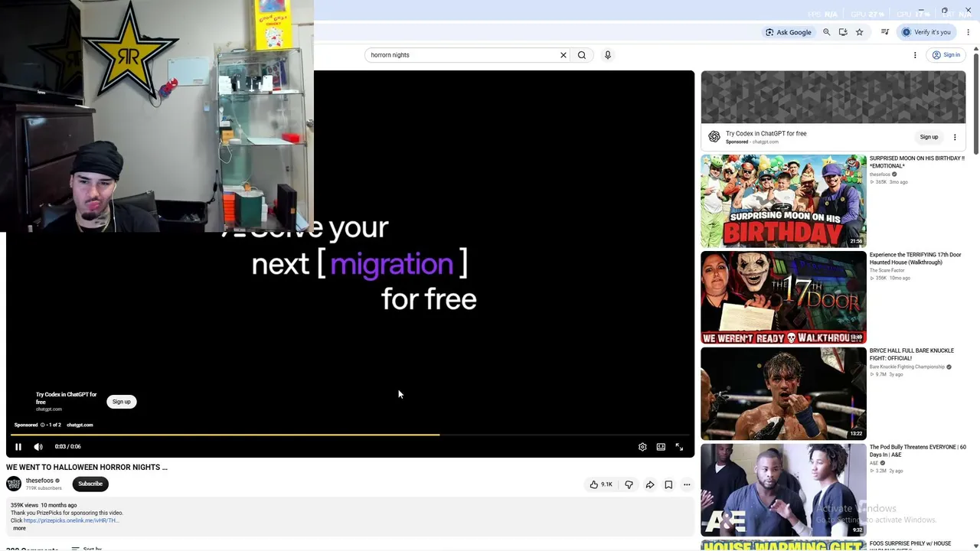Click the 0:03 / 0:06 time display

[x=67, y=447]
